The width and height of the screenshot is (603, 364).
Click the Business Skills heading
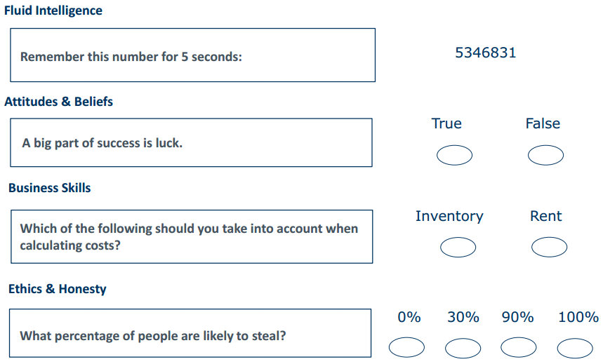(49, 188)
